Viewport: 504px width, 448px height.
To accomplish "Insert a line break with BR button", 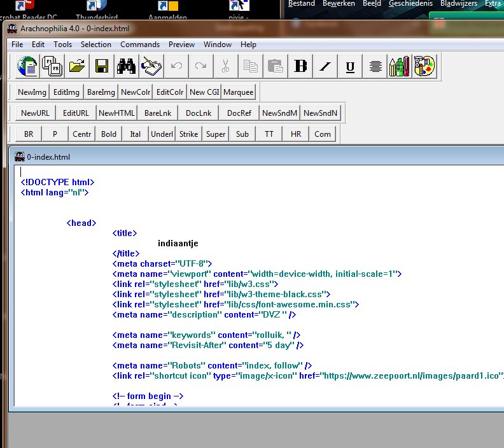I will point(29,134).
